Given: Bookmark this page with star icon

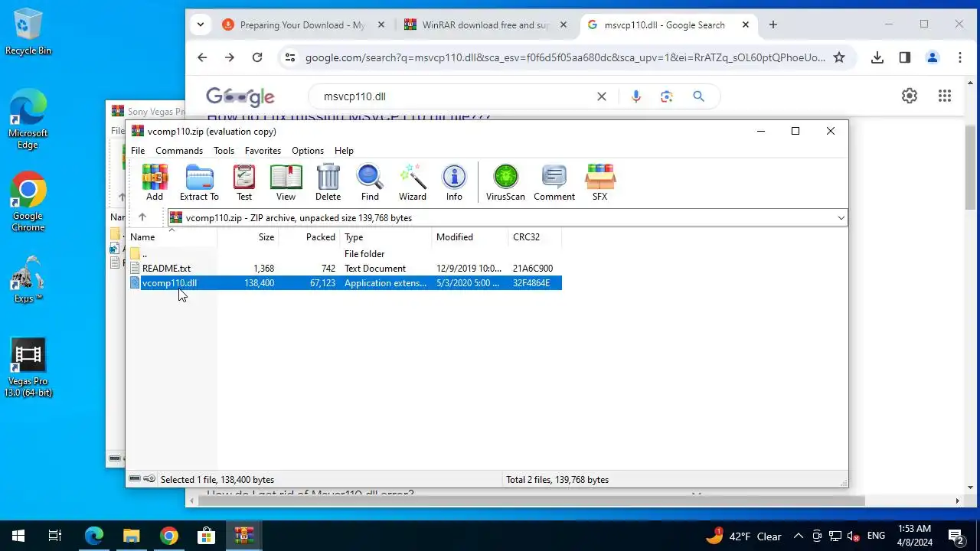Looking at the screenshot, I should tap(839, 57).
